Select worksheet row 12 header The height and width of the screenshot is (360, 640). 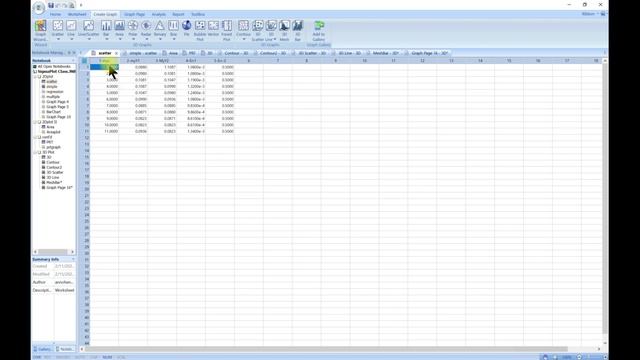point(85,138)
